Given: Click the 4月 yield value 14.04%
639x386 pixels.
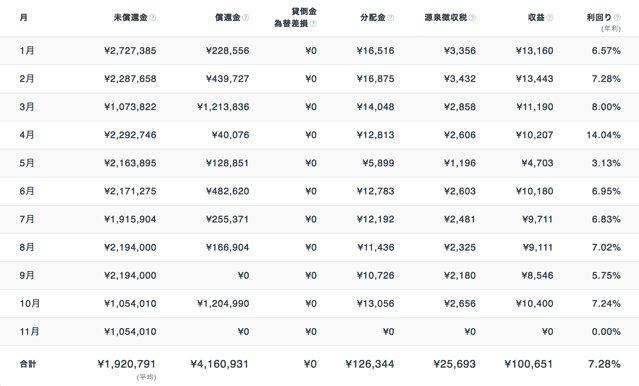Looking at the screenshot, I should tap(604, 135).
